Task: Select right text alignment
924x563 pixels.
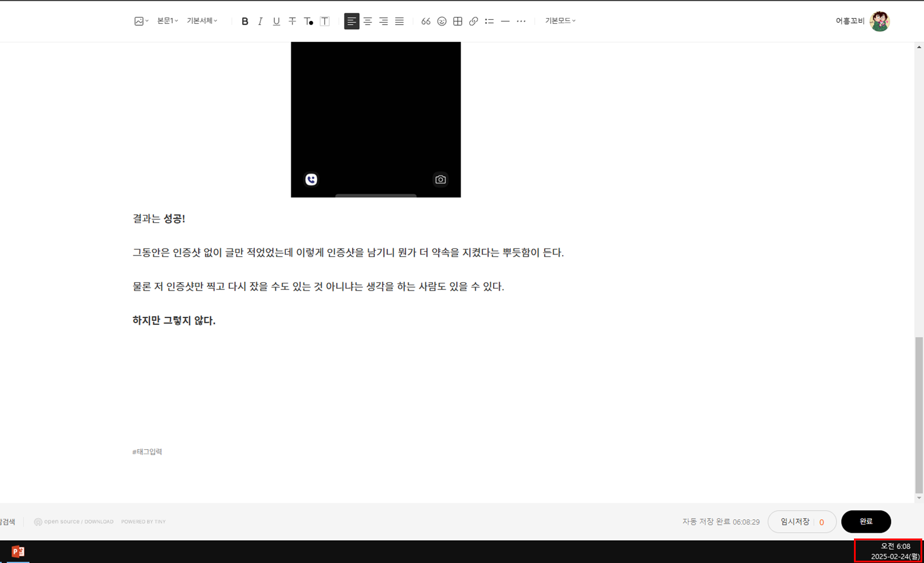Action: [383, 22]
